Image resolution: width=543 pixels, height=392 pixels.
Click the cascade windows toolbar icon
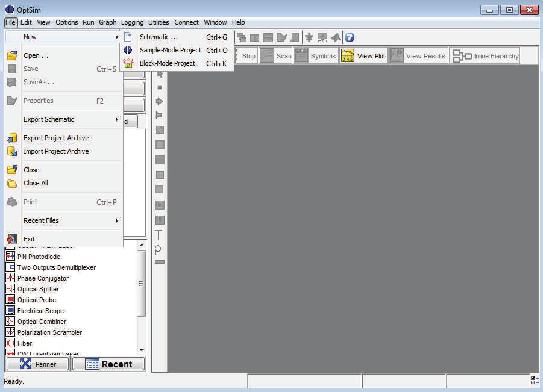(242, 37)
